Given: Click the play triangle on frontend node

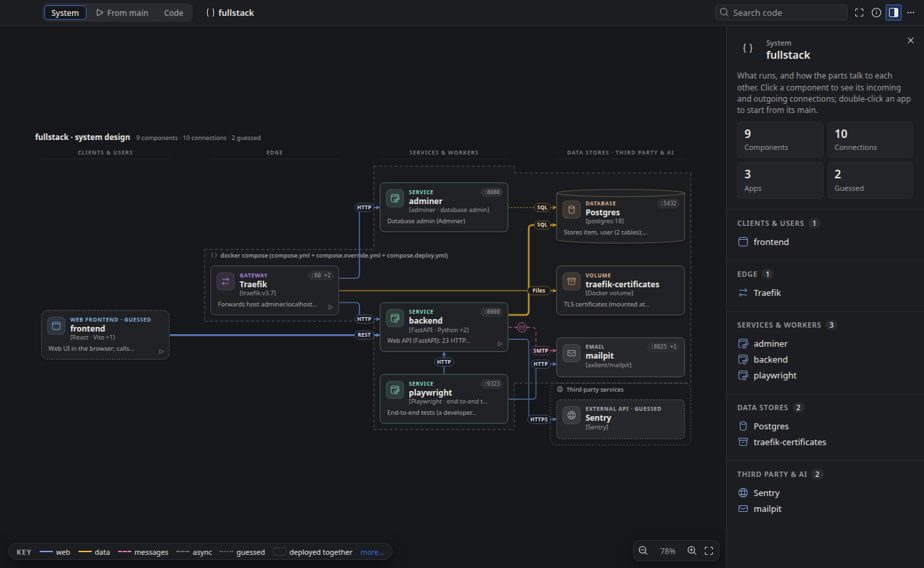Looking at the screenshot, I should click(x=161, y=351).
